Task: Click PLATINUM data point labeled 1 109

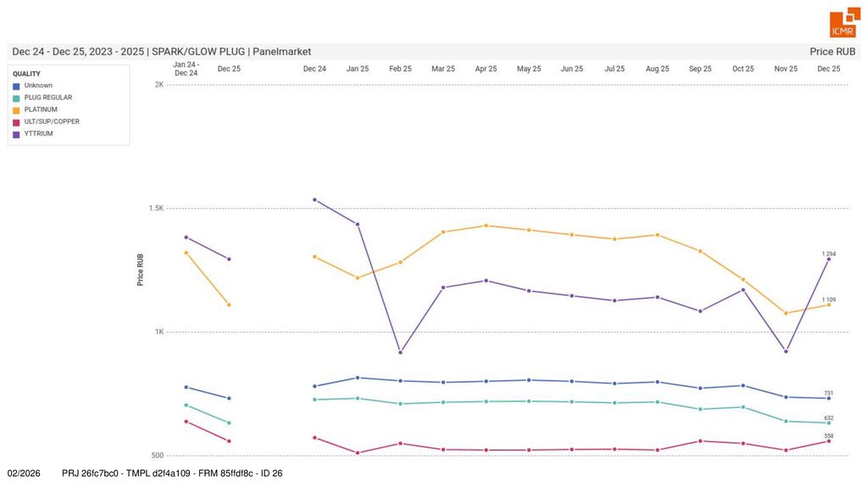Action: (x=829, y=305)
